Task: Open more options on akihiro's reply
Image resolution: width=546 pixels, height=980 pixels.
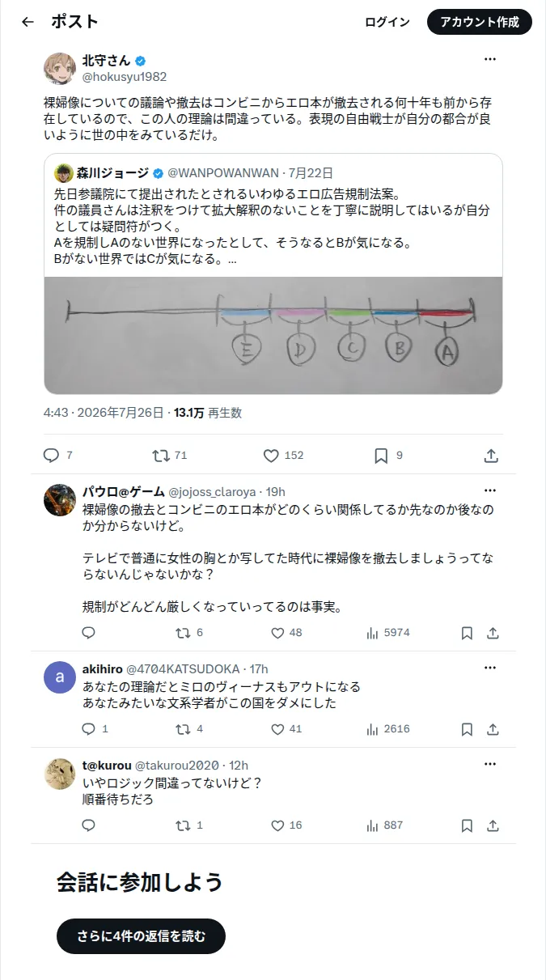Action: click(x=490, y=668)
